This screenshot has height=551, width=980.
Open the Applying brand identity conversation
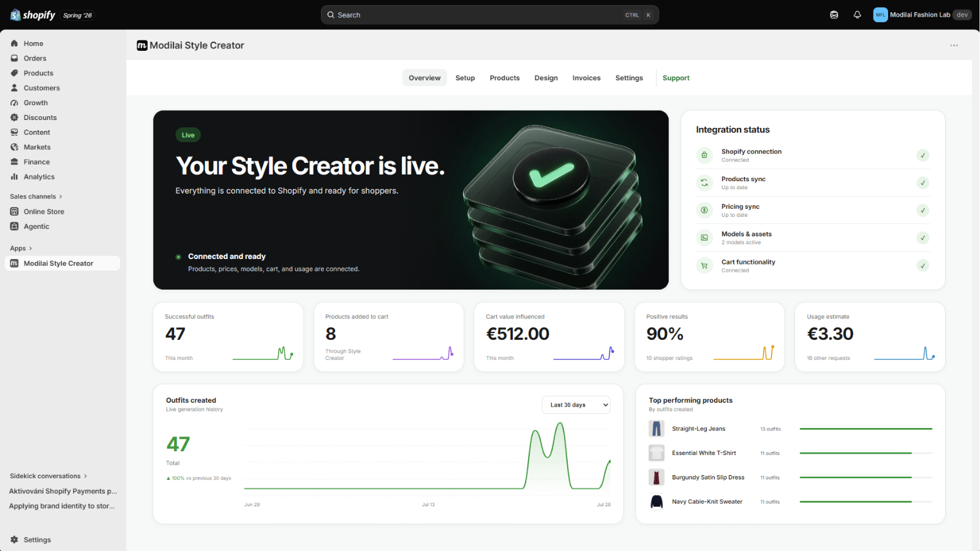click(62, 506)
